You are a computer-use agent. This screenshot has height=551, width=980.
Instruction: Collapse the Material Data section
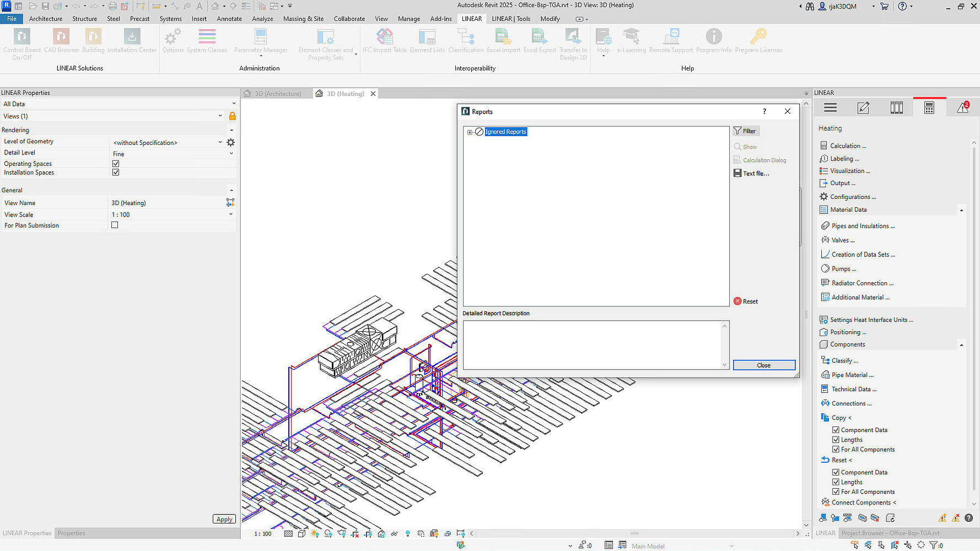point(961,210)
